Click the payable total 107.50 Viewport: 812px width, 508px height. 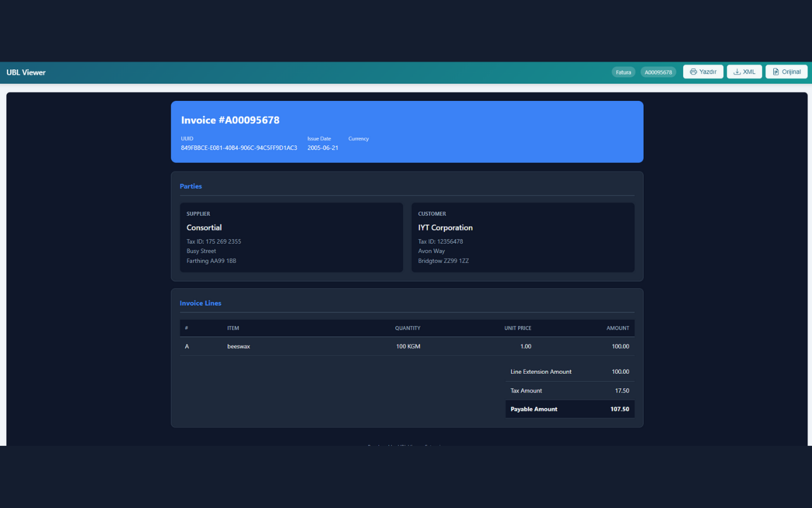tap(620, 409)
